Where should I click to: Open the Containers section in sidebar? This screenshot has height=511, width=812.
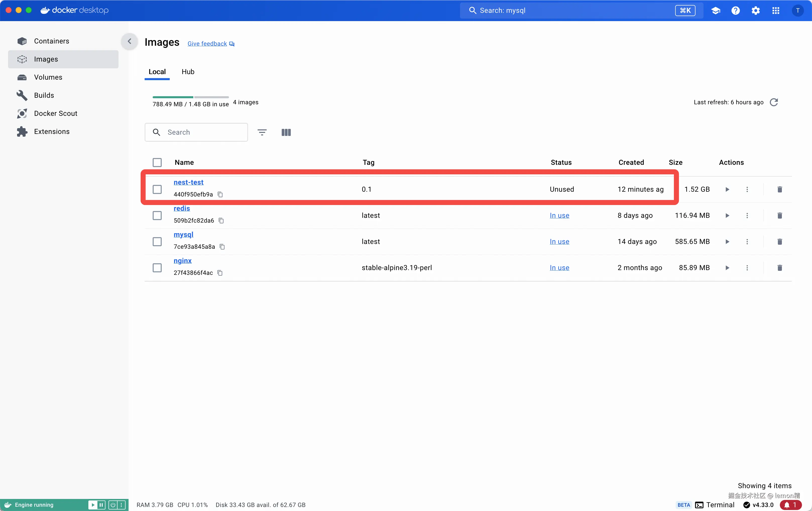pos(63,41)
